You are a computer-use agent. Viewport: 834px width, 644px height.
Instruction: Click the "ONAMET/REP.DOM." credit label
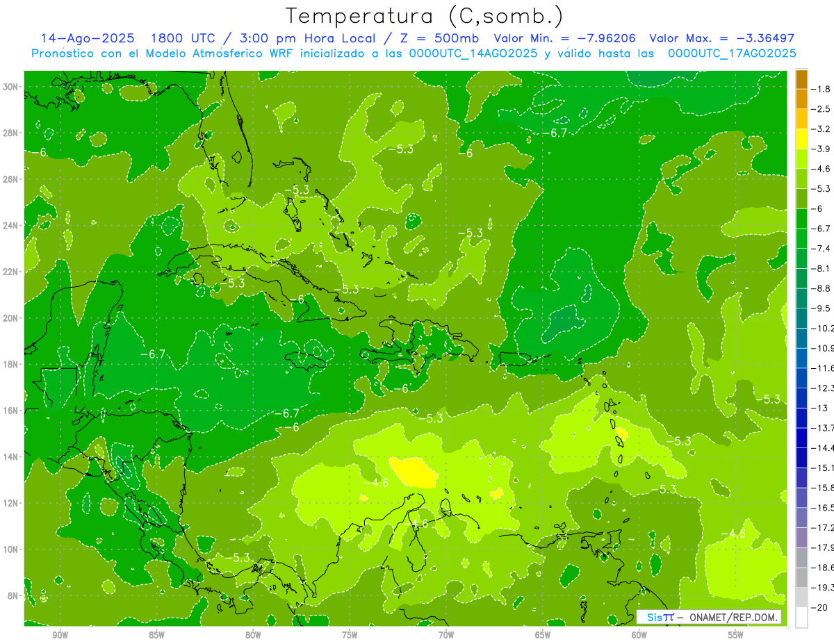734,617
